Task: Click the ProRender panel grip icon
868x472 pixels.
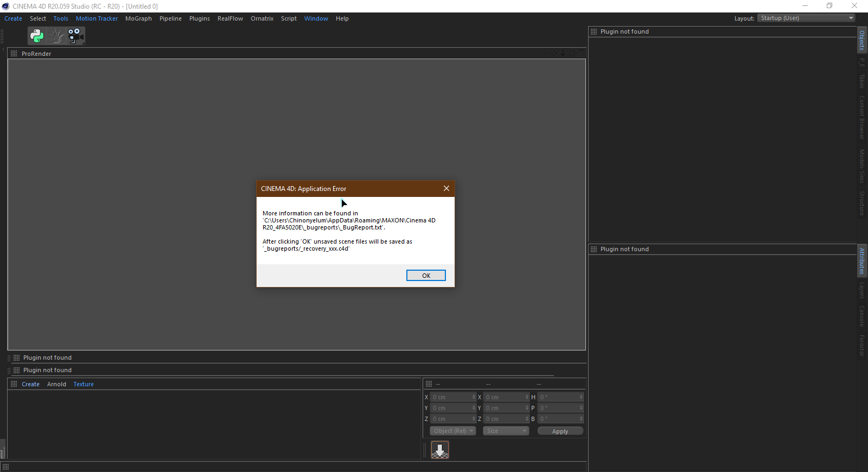Action: pos(14,54)
